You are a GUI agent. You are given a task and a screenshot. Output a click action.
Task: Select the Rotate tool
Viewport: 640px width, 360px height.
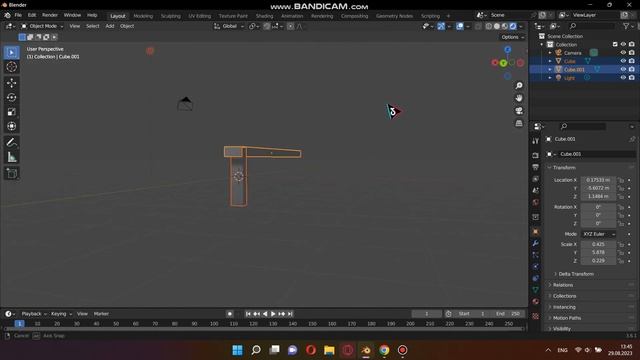11,97
